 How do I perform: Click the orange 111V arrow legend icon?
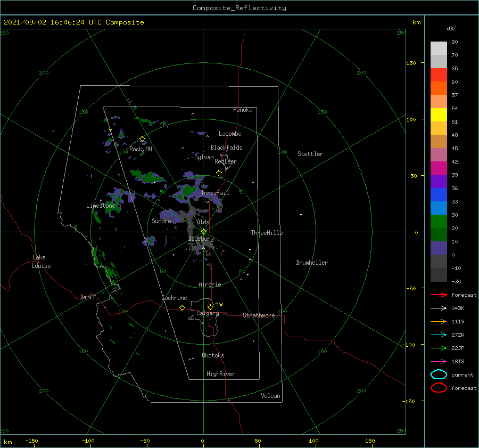pyautogui.click(x=439, y=321)
